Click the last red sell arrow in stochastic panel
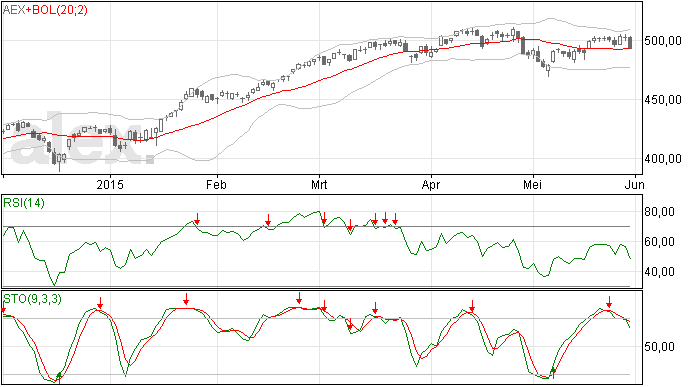Screen dimensions: 690x387 tap(609, 302)
